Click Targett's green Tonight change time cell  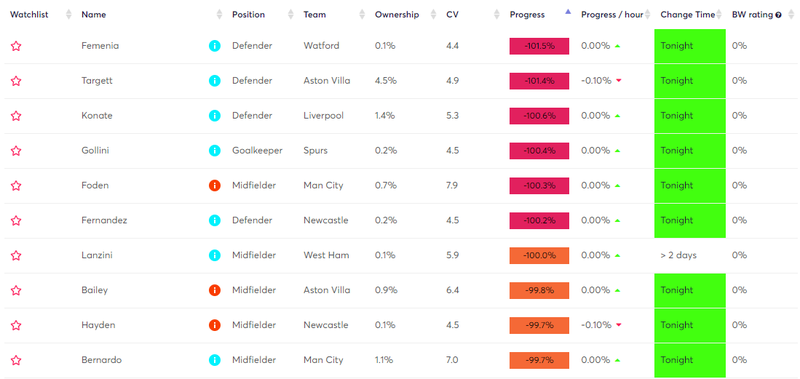(x=690, y=81)
